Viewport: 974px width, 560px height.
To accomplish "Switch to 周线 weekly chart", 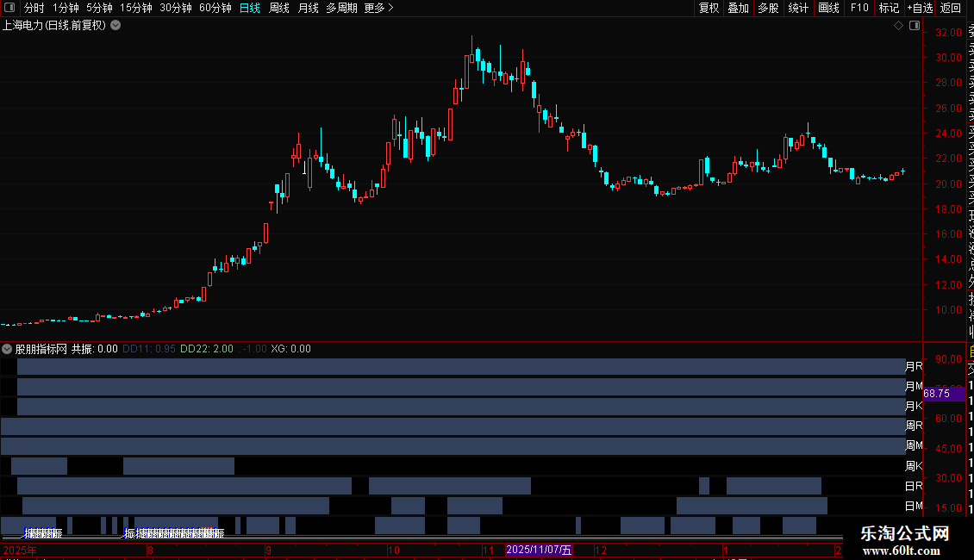I will click(279, 8).
